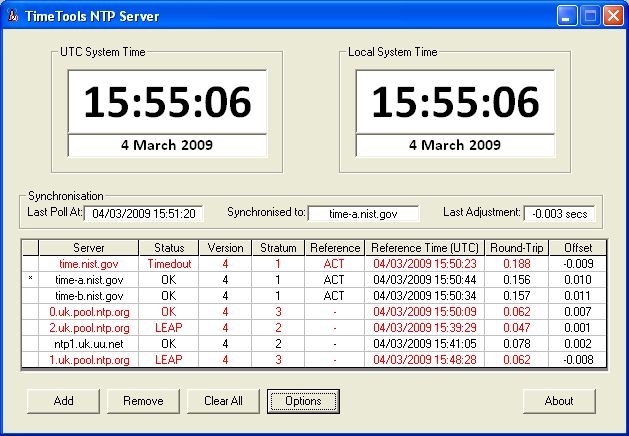Screen dimensions: 629x436
Task: Click the offset value 0.001
Action: point(578,328)
